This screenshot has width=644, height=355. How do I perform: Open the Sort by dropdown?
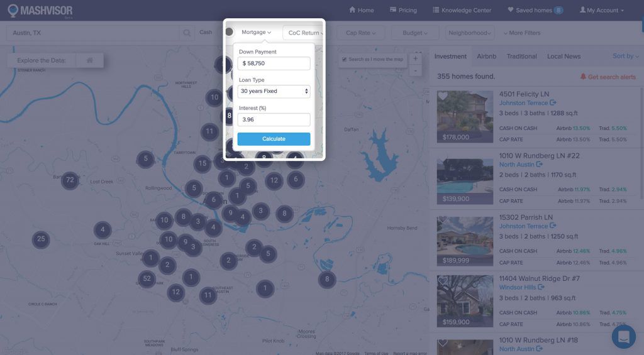625,56
